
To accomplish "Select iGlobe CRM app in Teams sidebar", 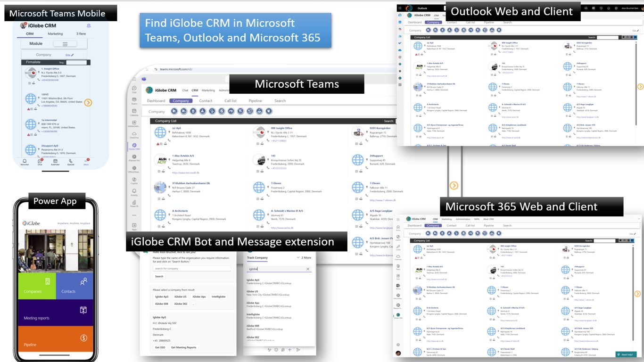I will click(134, 146).
